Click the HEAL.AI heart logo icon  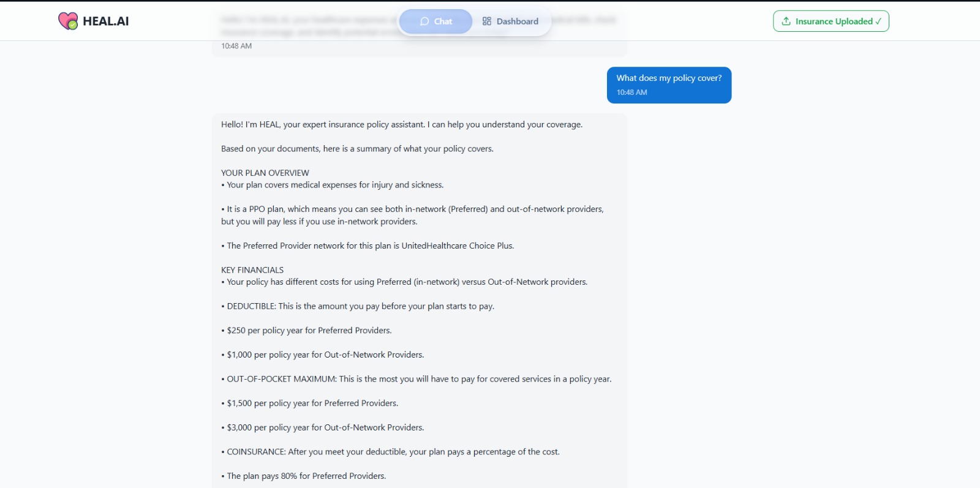(x=68, y=21)
